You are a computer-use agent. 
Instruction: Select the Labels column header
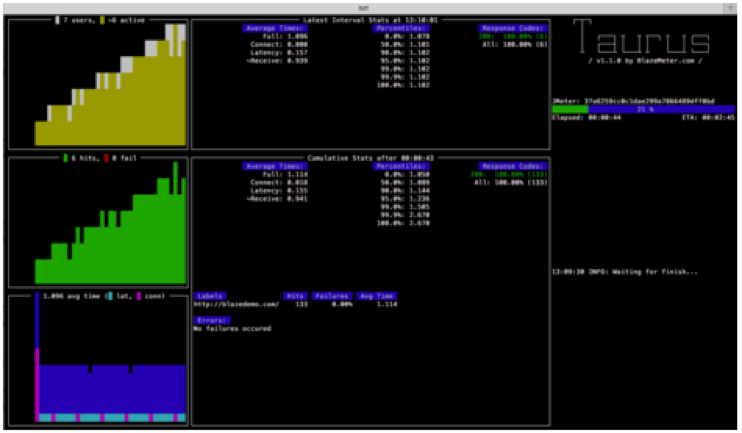point(210,296)
